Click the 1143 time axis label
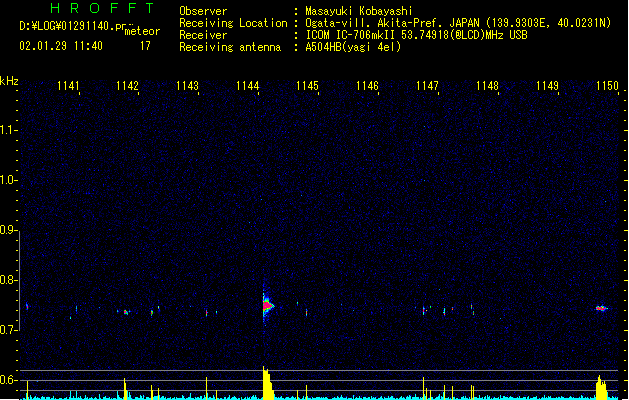629x400 pixels. (187, 86)
